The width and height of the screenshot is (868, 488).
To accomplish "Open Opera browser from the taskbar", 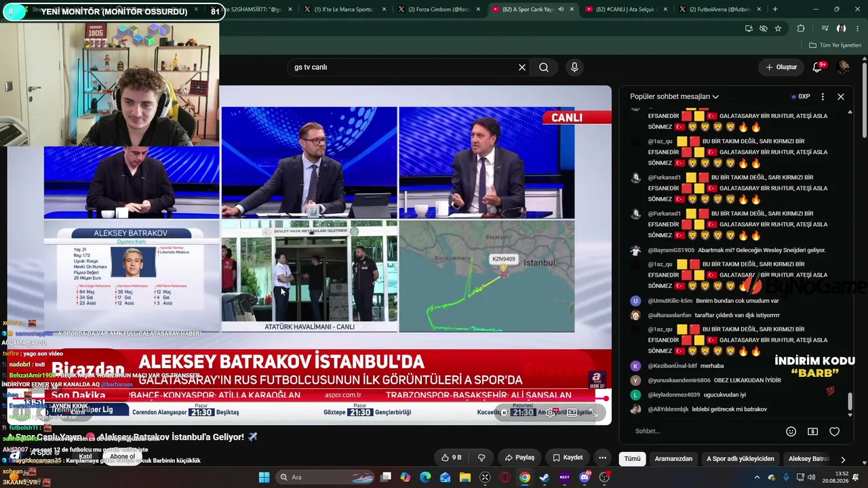I will [x=505, y=477].
